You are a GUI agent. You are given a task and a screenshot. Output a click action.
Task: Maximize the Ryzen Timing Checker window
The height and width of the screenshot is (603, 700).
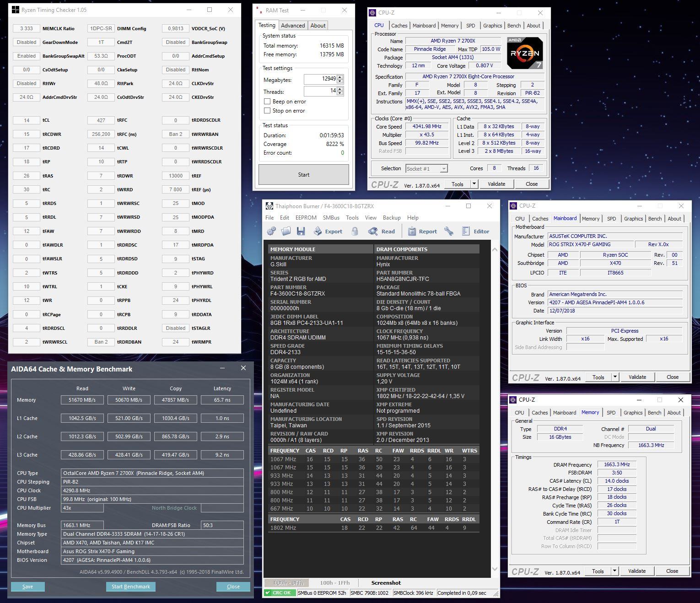pyautogui.click(x=210, y=10)
